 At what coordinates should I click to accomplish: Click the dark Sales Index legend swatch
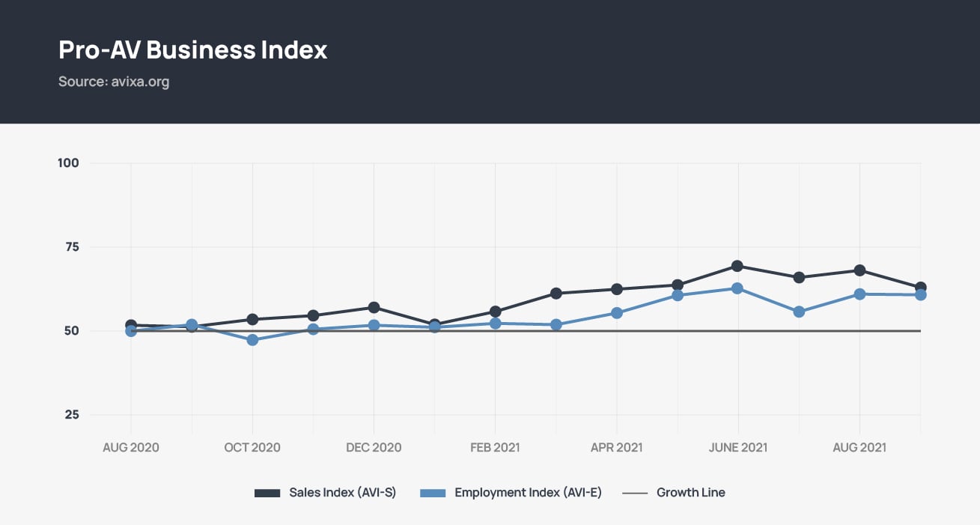[x=267, y=493]
